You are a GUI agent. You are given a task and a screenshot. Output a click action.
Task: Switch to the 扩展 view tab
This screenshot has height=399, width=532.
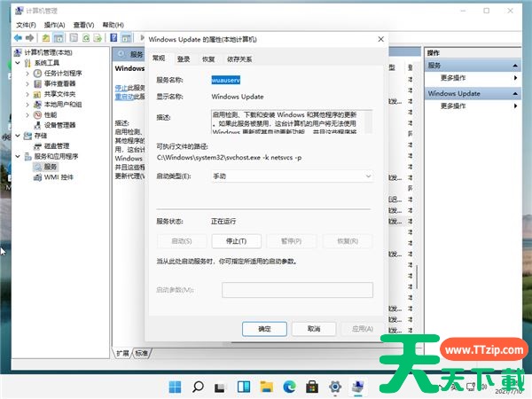point(122,353)
